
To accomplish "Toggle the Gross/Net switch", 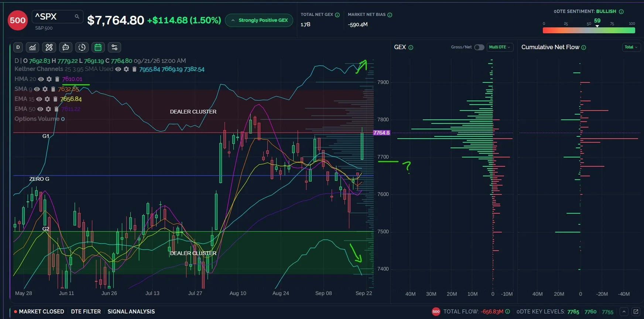I will [x=479, y=47].
